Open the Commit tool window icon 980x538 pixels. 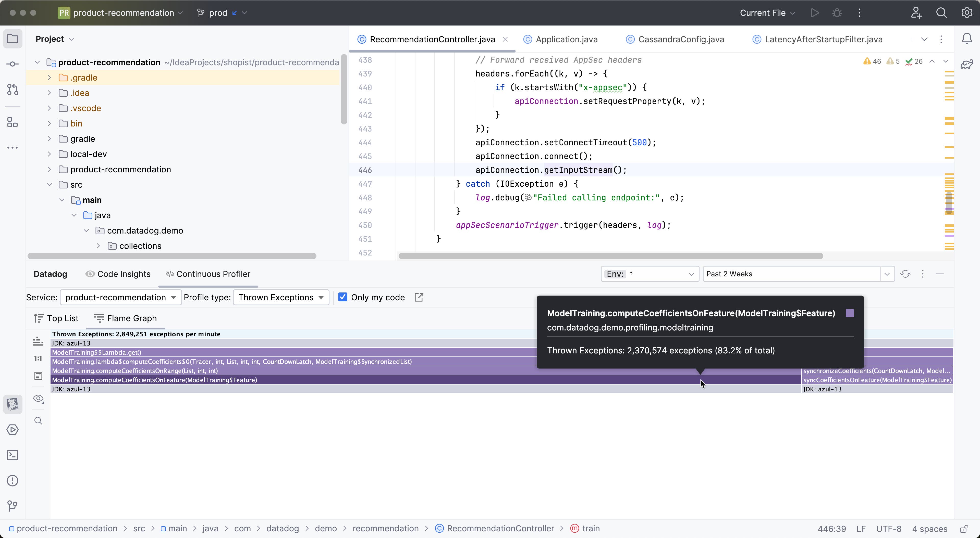pyautogui.click(x=13, y=64)
